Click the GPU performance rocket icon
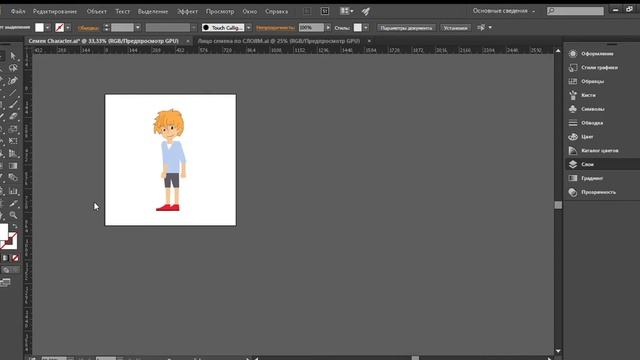 click(366, 11)
